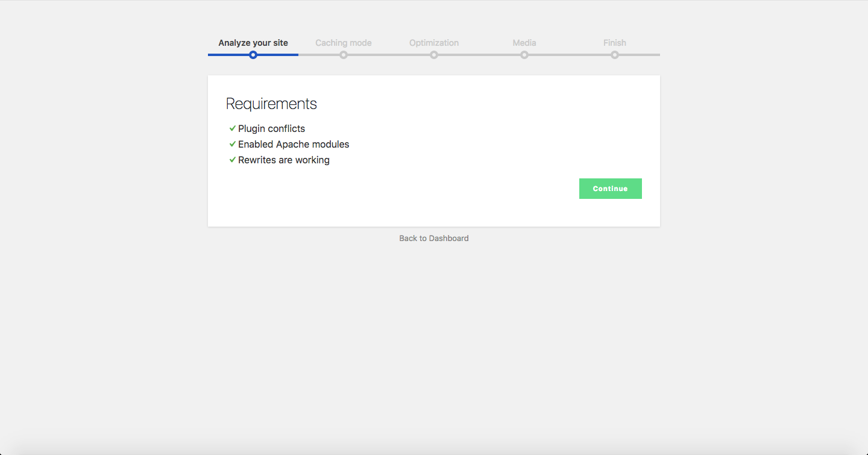Switch to the Caching mode step label
Screen dimensions: 868x455
tap(344, 43)
